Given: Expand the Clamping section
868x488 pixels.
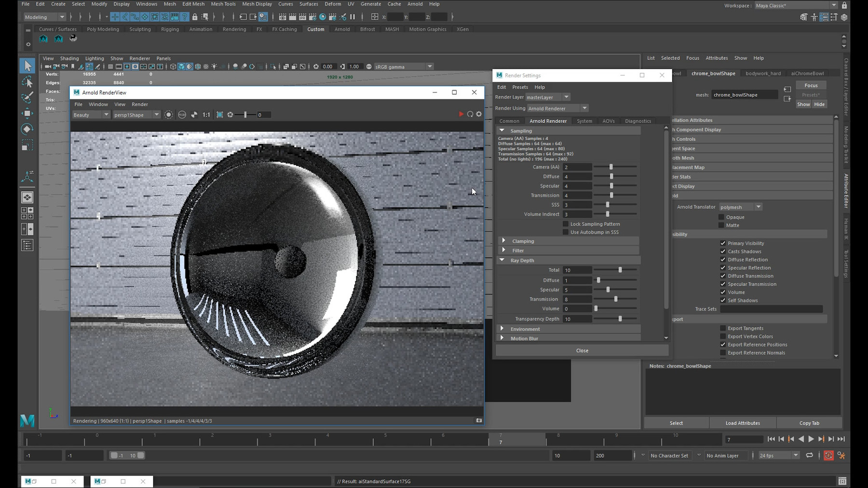Looking at the screenshot, I should point(504,240).
